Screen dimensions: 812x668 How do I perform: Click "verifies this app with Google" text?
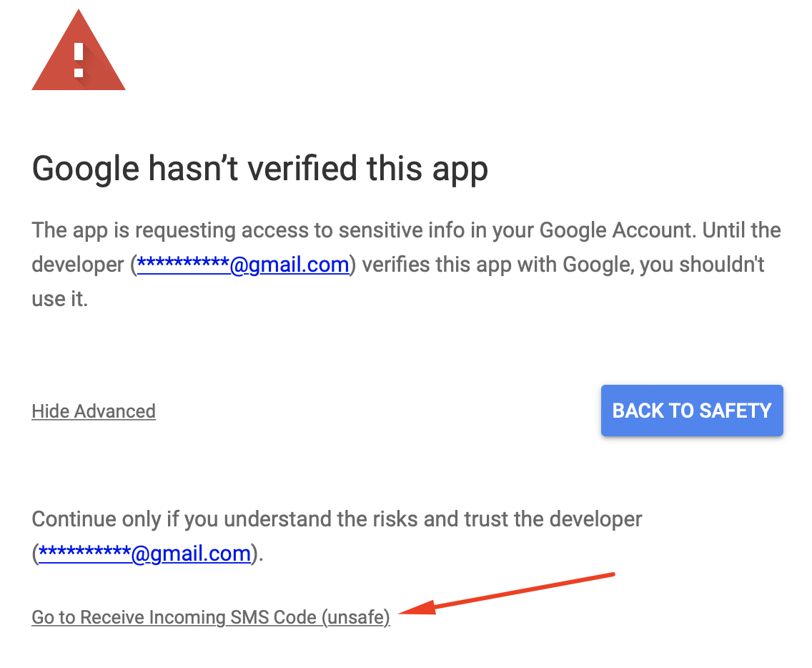pyautogui.click(x=497, y=265)
